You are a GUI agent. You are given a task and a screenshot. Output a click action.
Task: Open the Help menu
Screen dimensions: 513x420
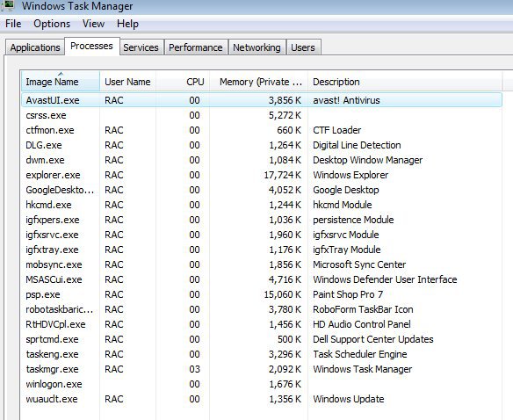[x=127, y=24]
